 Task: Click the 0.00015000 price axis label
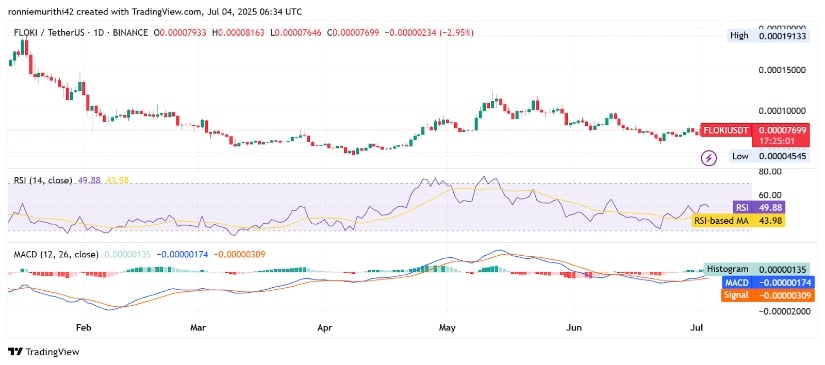point(781,70)
